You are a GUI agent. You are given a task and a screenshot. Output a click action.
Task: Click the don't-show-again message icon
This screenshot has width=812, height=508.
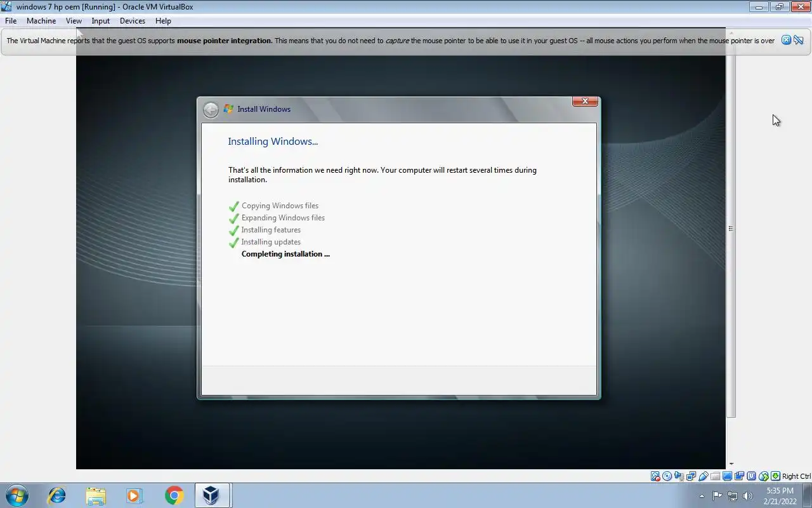tap(799, 40)
